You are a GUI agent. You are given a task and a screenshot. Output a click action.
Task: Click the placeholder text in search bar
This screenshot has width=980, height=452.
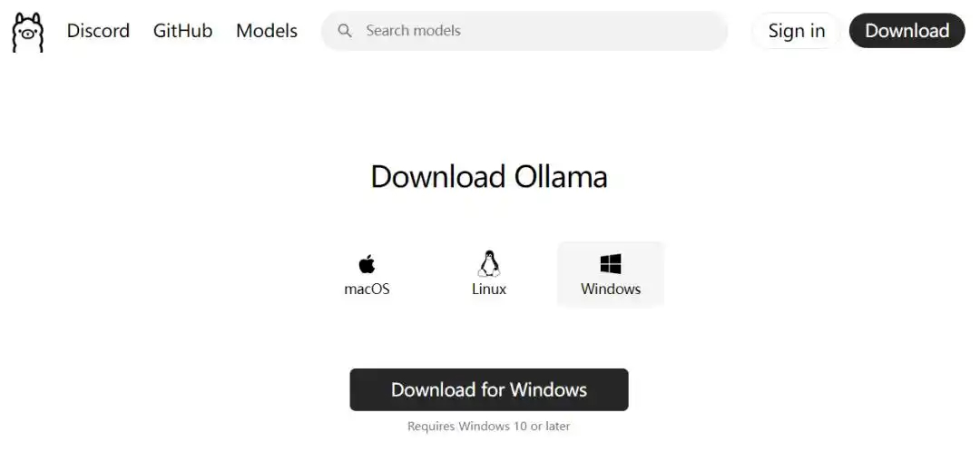click(413, 31)
